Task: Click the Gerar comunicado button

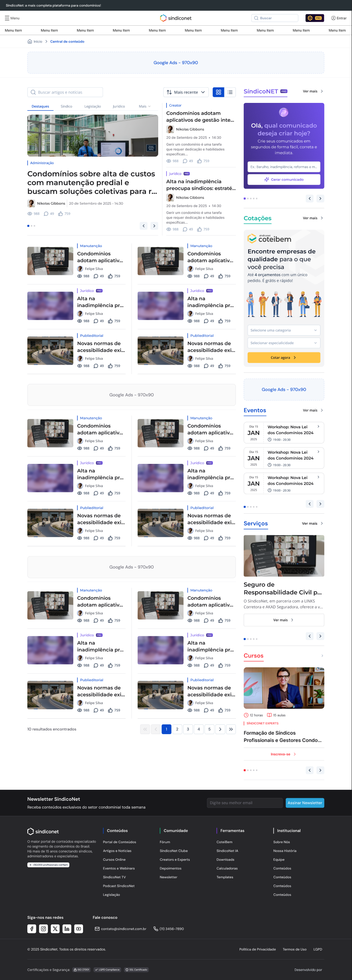Action: [284, 179]
